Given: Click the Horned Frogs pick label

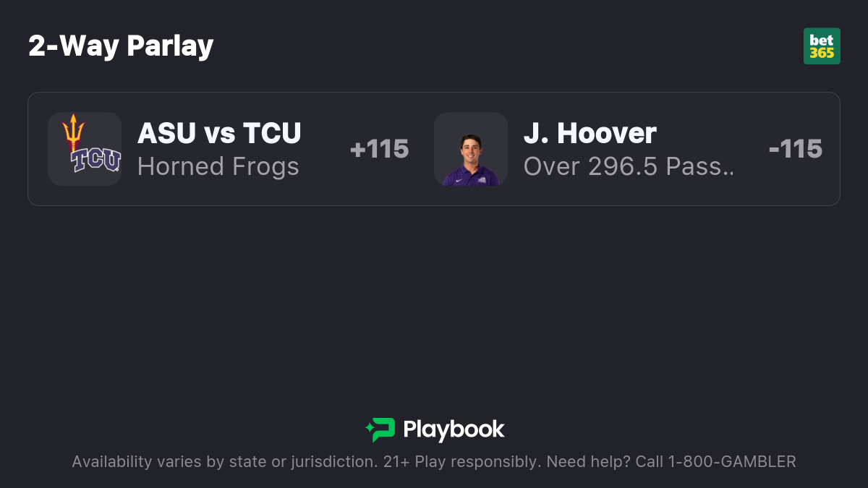Looking at the screenshot, I should pyautogui.click(x=218, y=166).
